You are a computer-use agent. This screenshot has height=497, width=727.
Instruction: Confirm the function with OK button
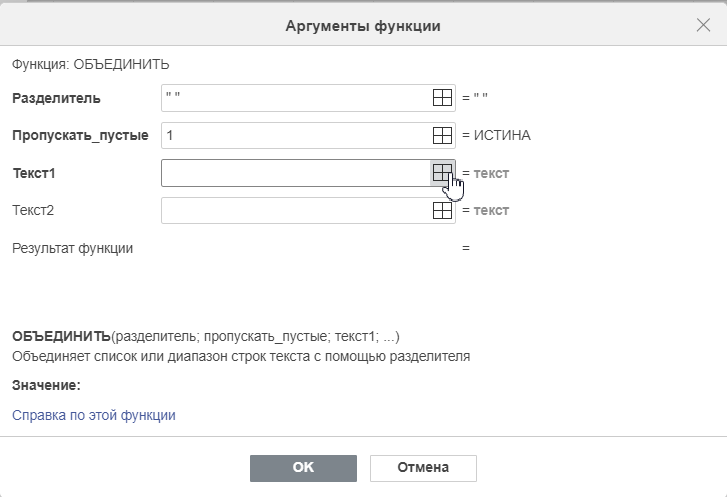[x=303, y=468]
